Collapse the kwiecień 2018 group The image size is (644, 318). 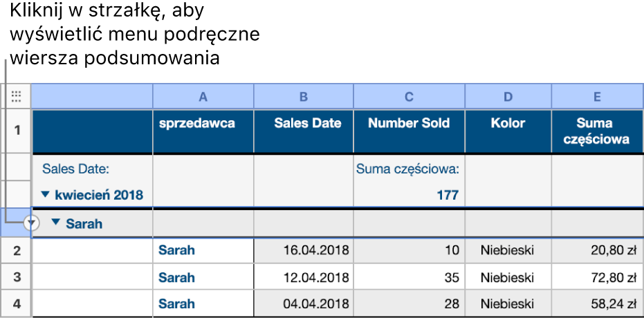45,194
